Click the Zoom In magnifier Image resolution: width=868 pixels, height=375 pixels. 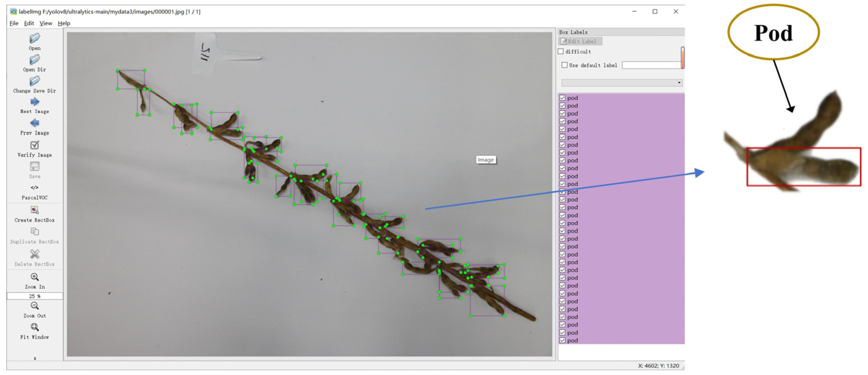pyautogui.click(x=34, y=277)
